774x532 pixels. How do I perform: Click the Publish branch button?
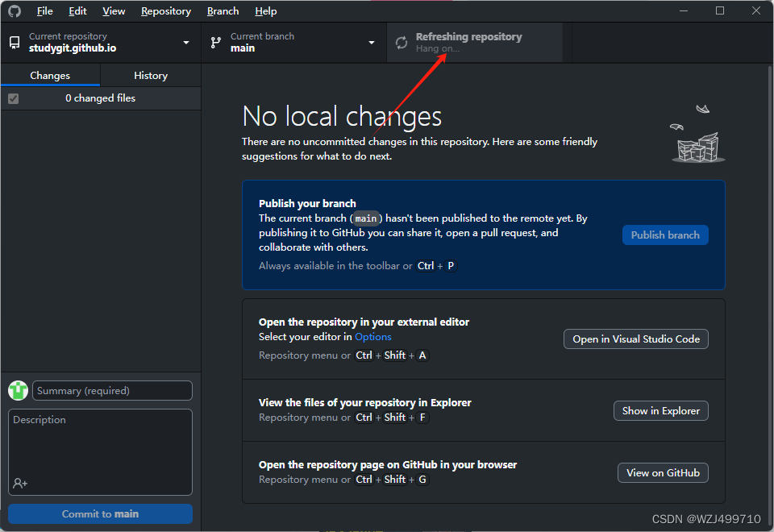click(x=665, y=235)
